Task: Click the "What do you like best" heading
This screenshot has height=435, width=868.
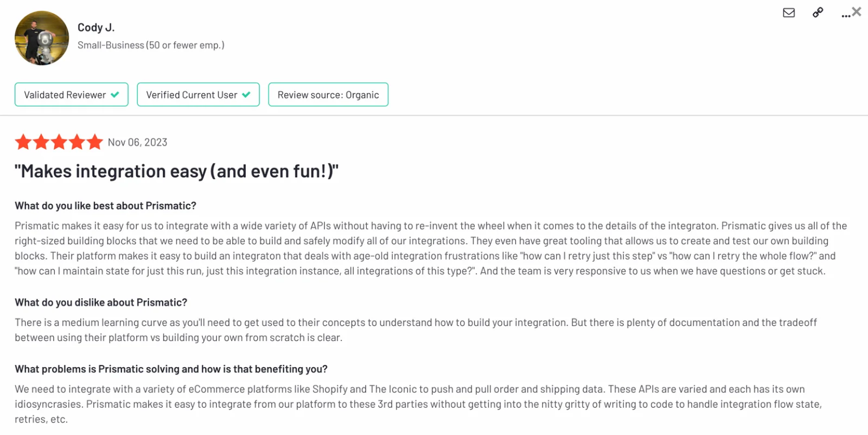Action: point(106,206)
